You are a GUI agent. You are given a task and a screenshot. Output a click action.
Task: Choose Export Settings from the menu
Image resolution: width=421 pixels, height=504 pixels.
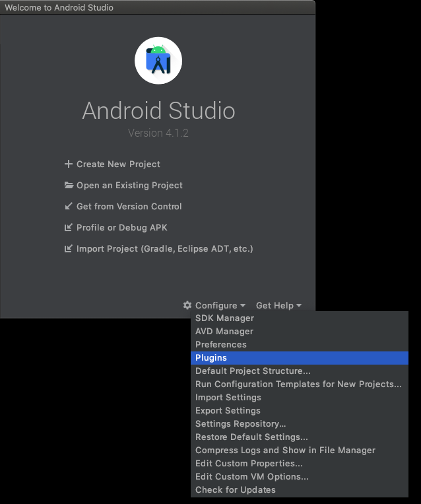point(300,410)
